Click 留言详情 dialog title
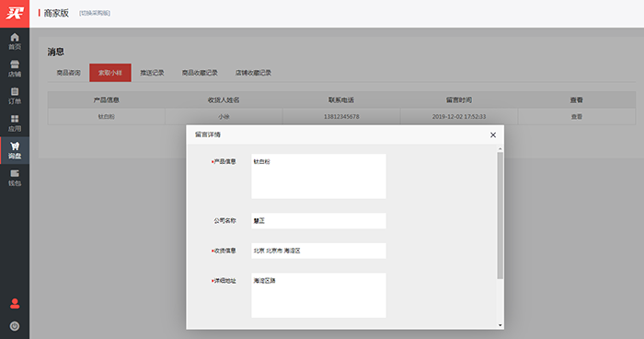This screenshot has width=644, height=339. click(x=208, y=134)
